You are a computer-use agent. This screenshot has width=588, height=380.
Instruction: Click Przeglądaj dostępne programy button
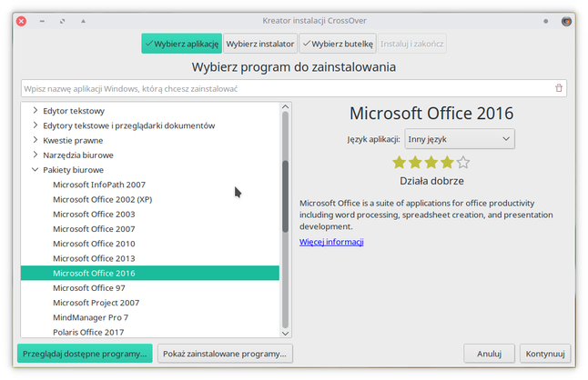click(x=85, y=354)
